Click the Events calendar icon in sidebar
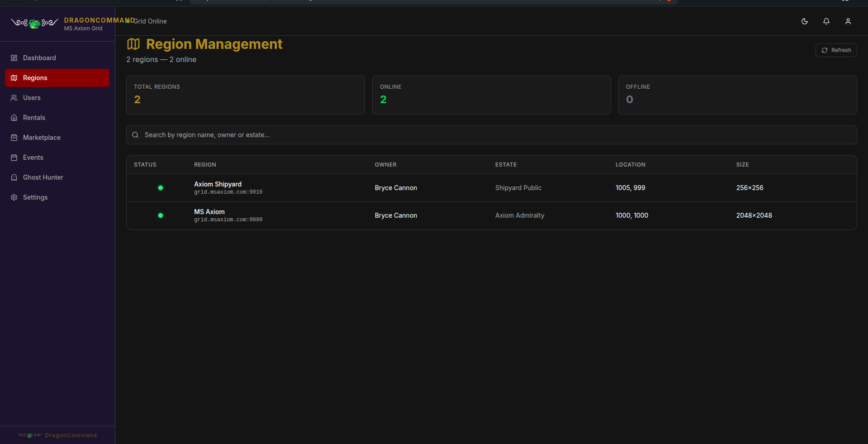868x444 pixels. pos(14,158)
